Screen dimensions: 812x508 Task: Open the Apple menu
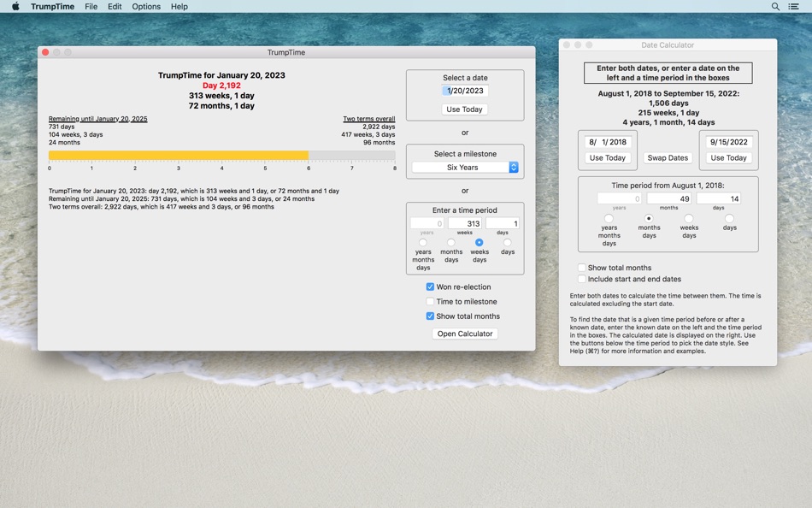[15, 6]
